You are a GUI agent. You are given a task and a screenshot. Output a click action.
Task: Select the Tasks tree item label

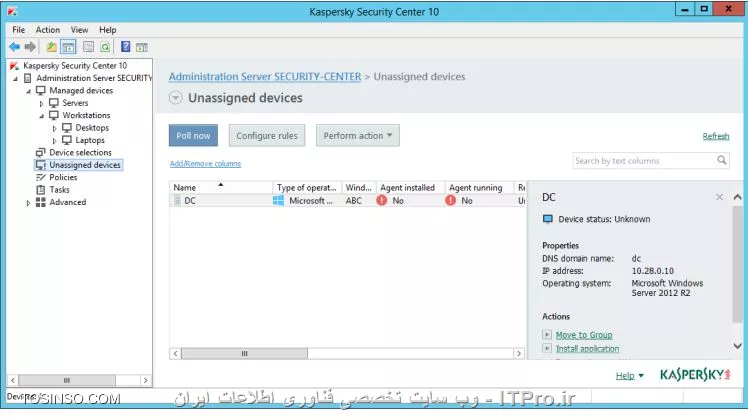(59, 189)
